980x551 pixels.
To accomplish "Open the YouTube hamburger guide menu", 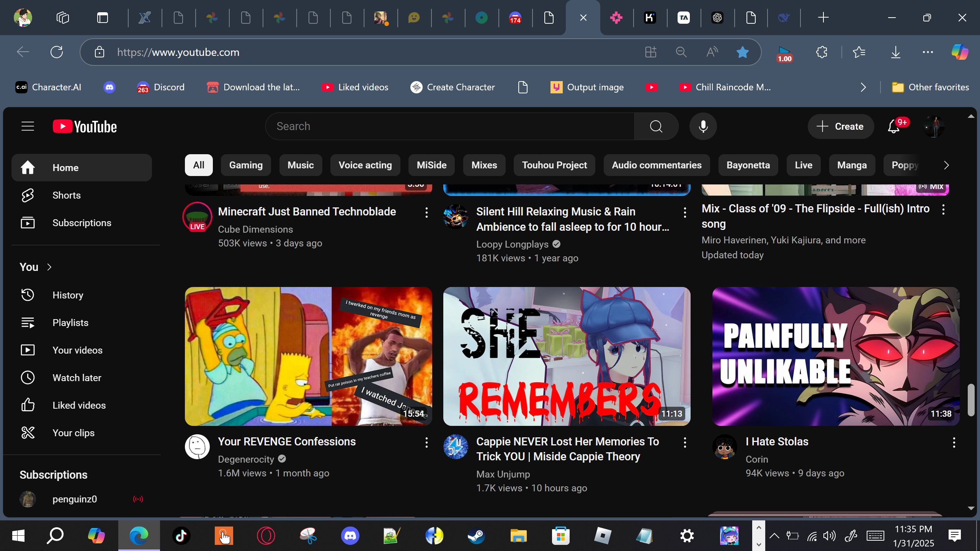I will pyautogui.click(x=28, y=126).
